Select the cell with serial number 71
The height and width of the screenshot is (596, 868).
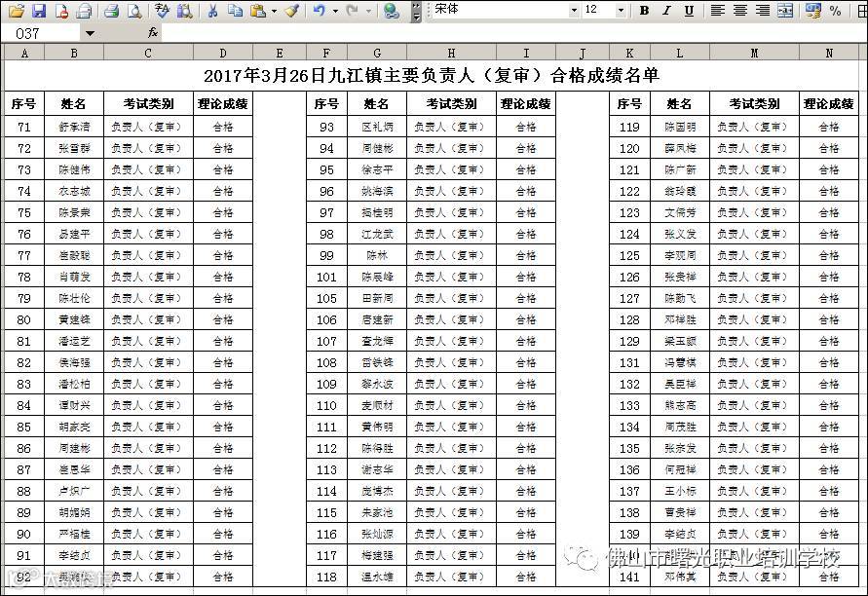[24, 127]
